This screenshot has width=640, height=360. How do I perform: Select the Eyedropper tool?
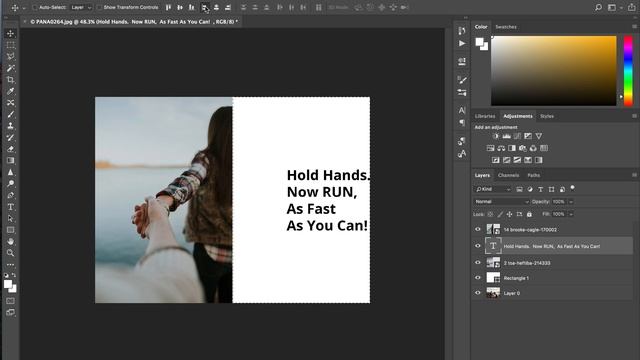point(11,91)
